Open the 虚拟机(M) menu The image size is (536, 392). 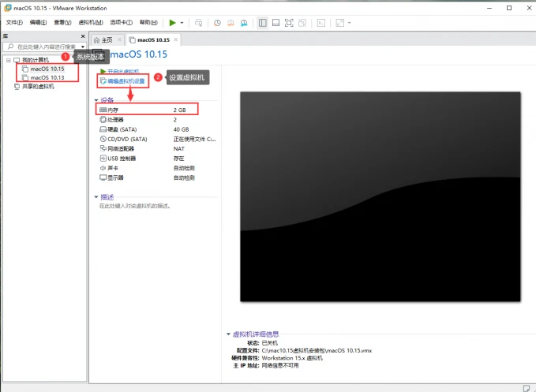tap(91, 23)
